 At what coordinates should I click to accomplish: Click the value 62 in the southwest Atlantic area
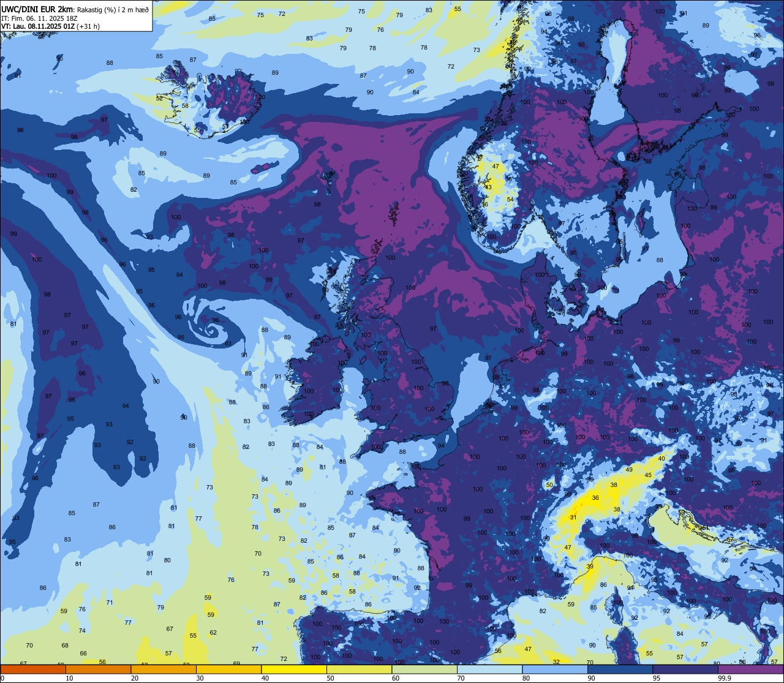[x=213, y=632]
